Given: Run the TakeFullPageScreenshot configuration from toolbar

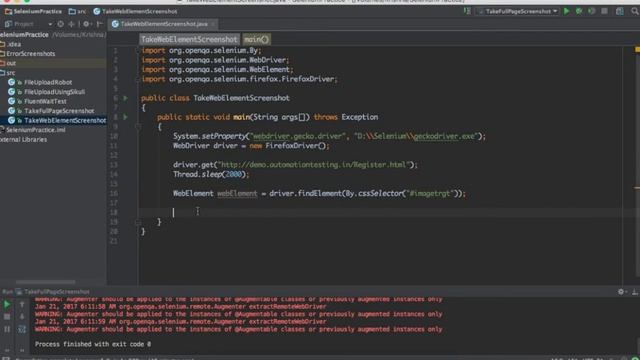Looking at the screenshot, I should (567, 11).
